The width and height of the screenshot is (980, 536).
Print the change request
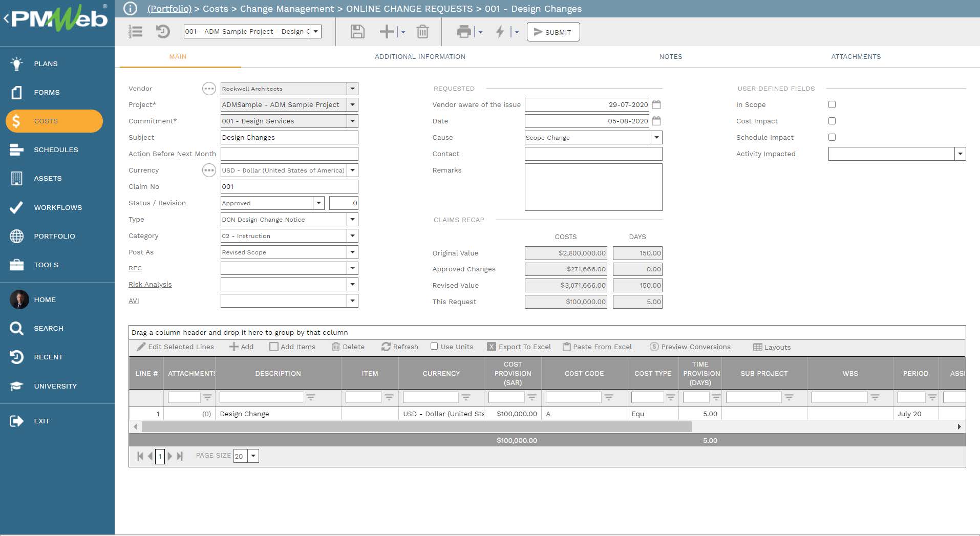click(x=464, y=32)
